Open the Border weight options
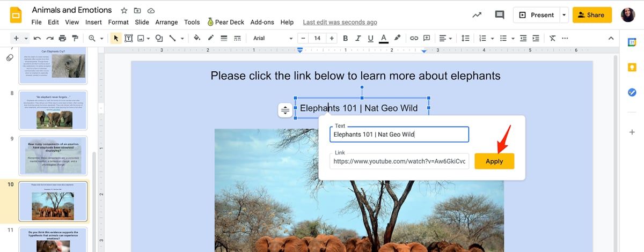The height and width of the screenshot is (252, 644). 224,38
